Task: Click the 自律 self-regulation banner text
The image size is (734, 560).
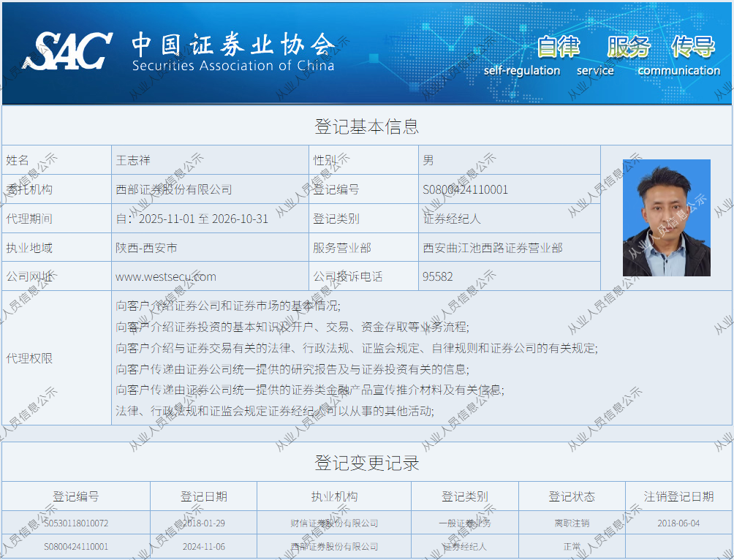Action: pos(559,47)
